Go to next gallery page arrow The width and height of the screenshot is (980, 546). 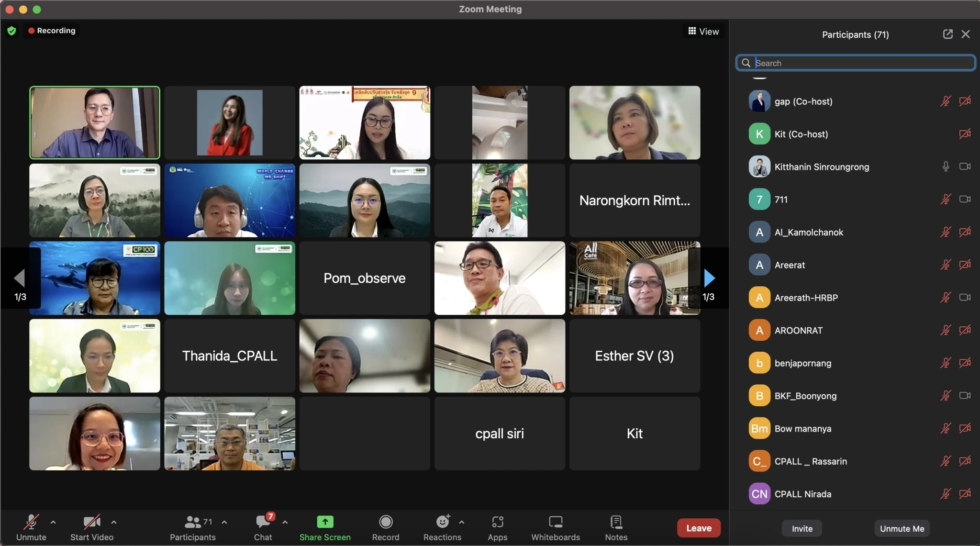pyautogui.click(x=709, y=278)
